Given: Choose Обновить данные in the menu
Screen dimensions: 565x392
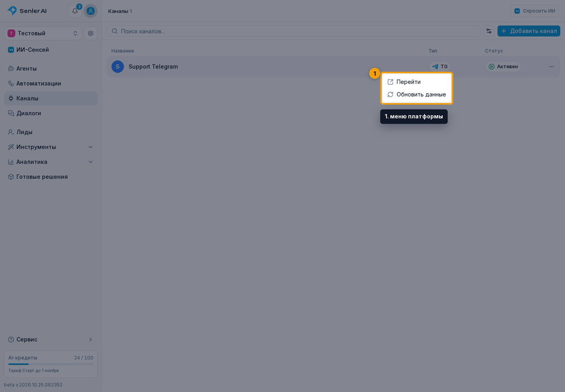Looking at the screenshot, I should click(417, 94).
